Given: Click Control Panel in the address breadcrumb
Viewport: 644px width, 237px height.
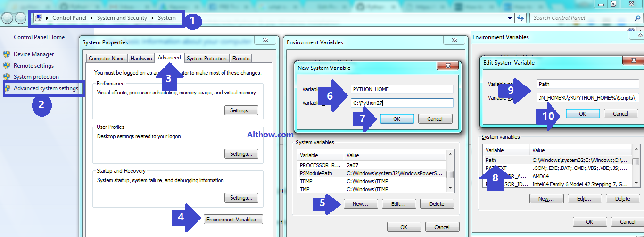Looking at the screenshot, I should [x=69, y=18].
